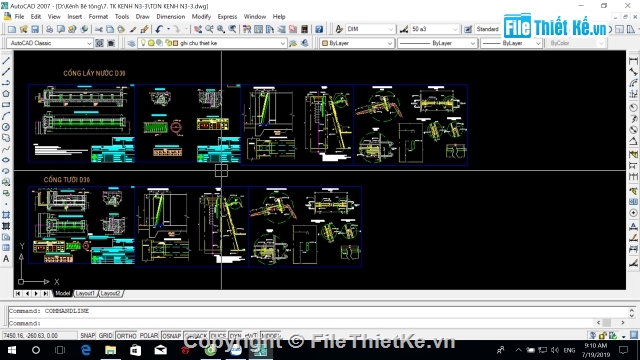Click the Pan Realtime icon
Image resolution: width=640 pixels, height=360 pixels.
tap(198, 29)
